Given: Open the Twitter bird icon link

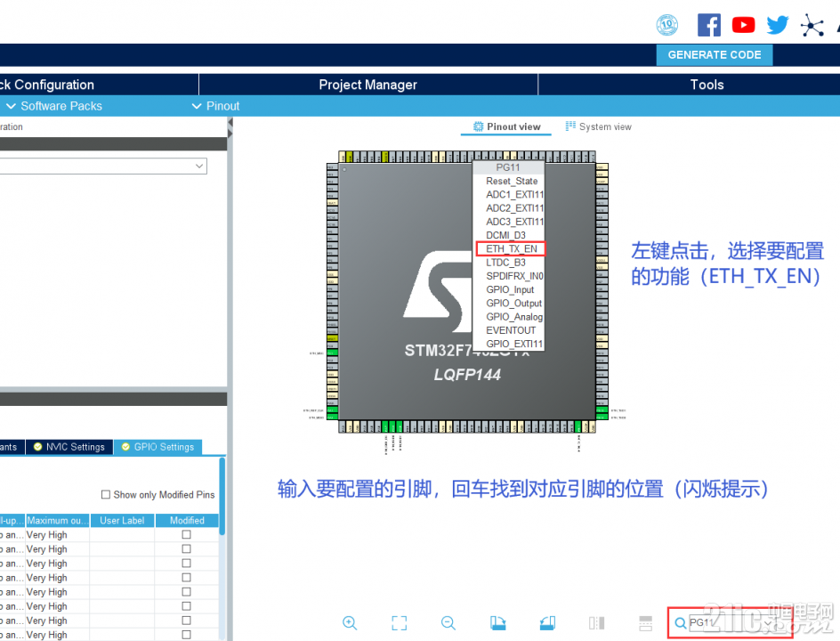Looking at the screenshot, I should (x=778, y=25).
